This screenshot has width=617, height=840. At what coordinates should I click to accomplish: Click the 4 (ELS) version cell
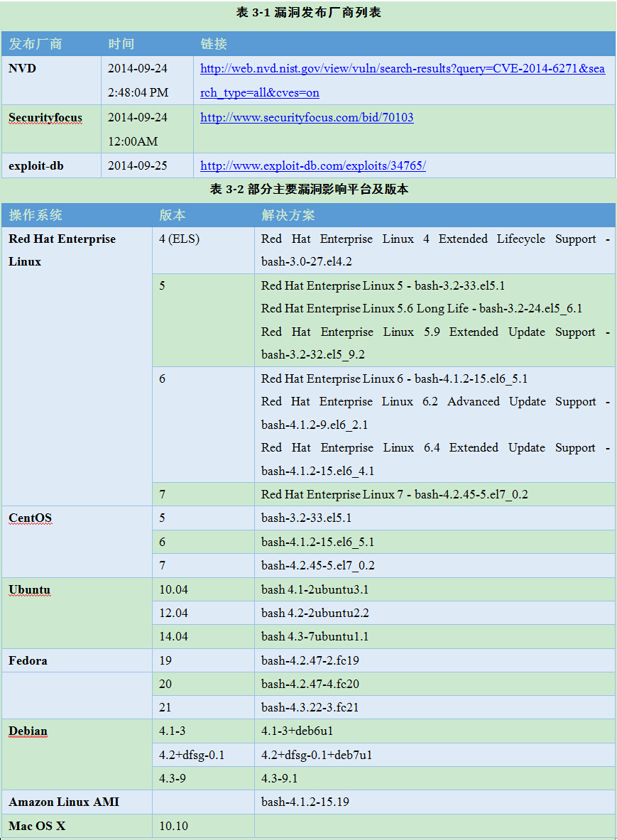pos(204,251)
